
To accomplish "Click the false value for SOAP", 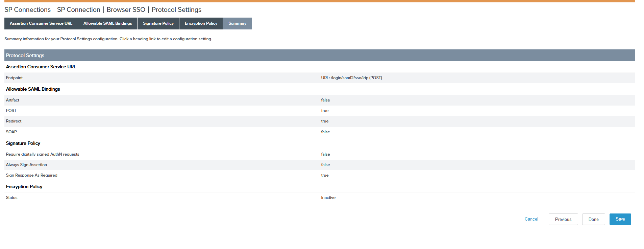I will pyautogui.click(x=325, y=132).
